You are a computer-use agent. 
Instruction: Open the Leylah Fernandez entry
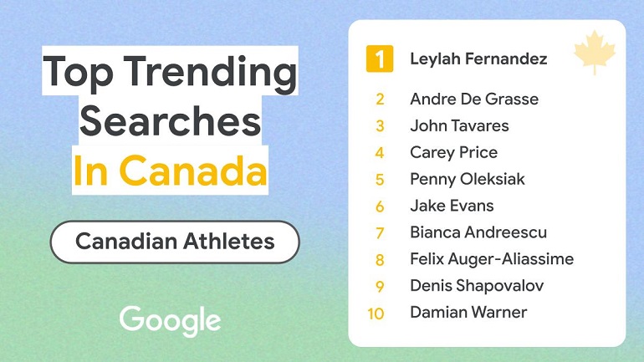pos(478,59)
